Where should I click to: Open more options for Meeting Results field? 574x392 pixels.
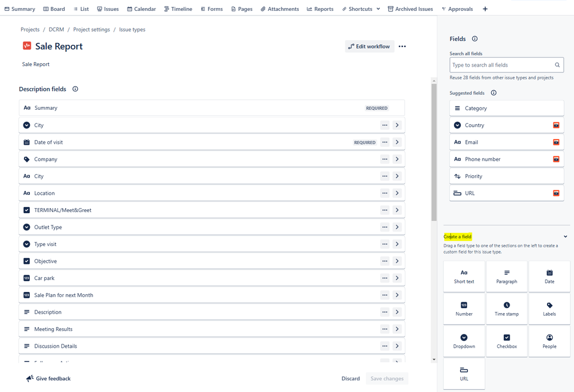point(385,329)
